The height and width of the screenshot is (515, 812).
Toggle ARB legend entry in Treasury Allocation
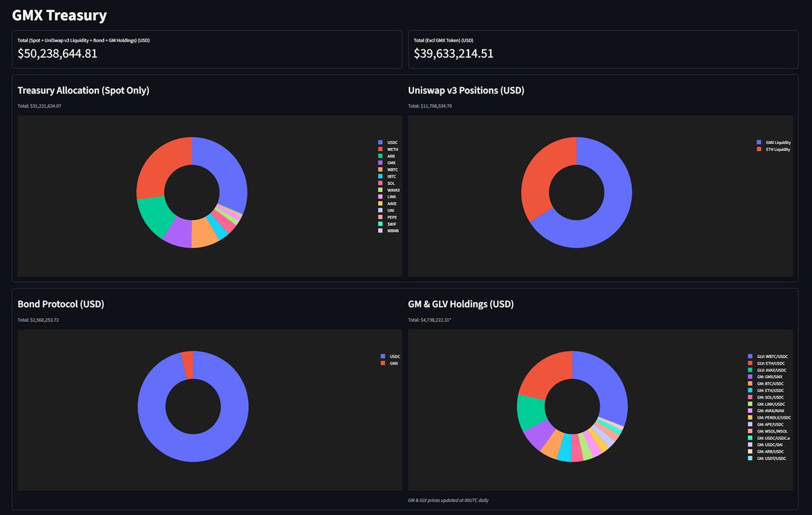point(387,156)
